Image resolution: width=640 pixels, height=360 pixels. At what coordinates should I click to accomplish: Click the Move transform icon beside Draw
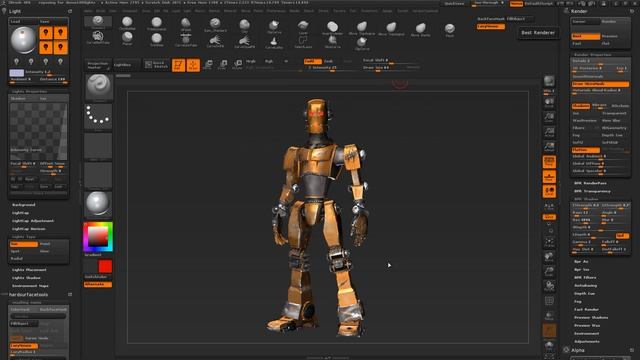(x=208, y=64)
